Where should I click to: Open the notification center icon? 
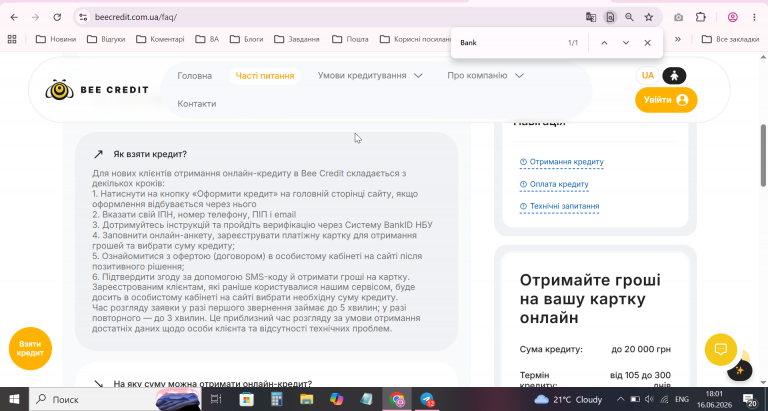[x=750, y=399]
